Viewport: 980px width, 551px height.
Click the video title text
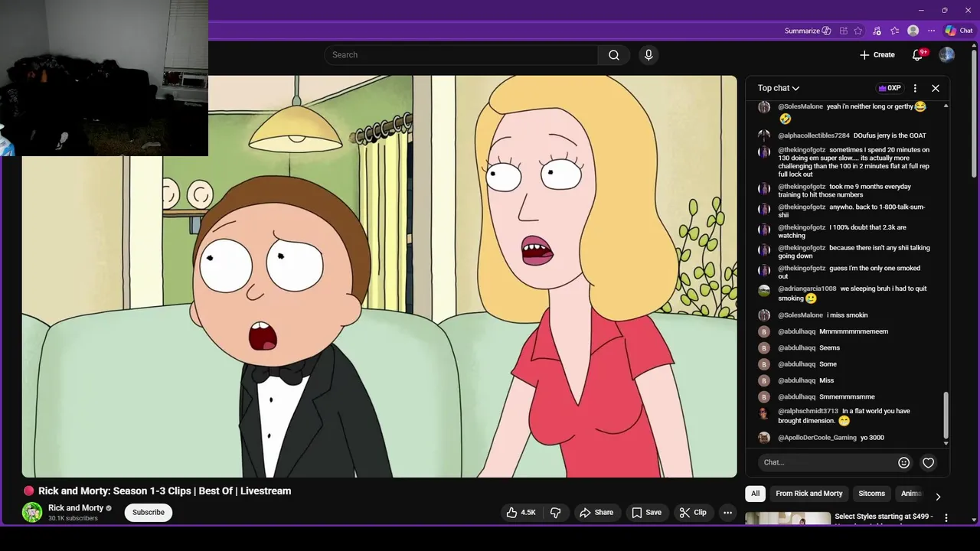[165, 491]
